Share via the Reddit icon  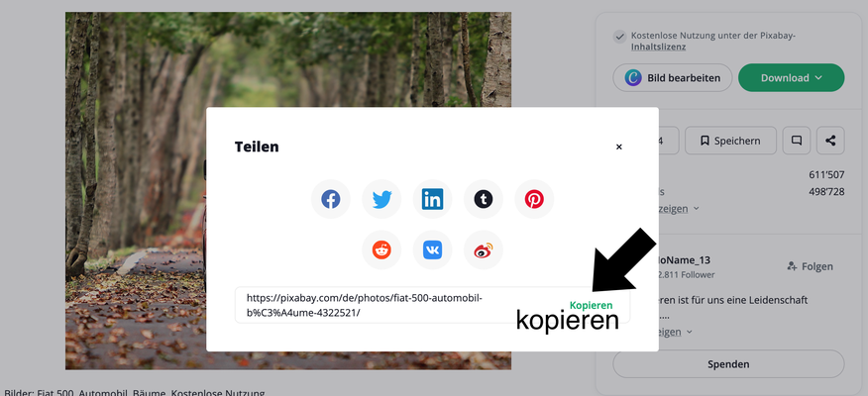381,250
